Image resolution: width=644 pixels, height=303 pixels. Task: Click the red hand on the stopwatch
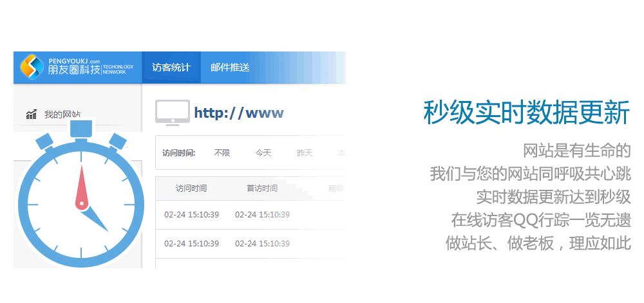[82, 187]
